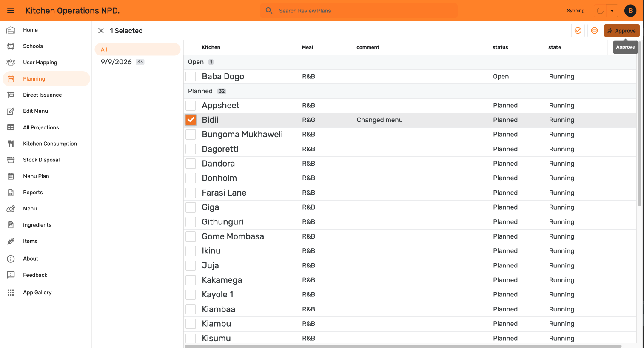Click the Kitchen column header
The width and height of the screenshot is (644, 348).
pos(211,47)
